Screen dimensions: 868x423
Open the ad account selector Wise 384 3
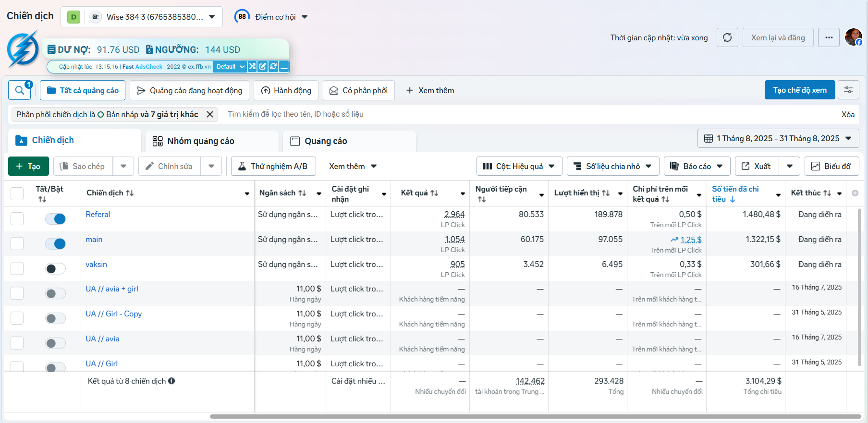(x=142, y=17)
